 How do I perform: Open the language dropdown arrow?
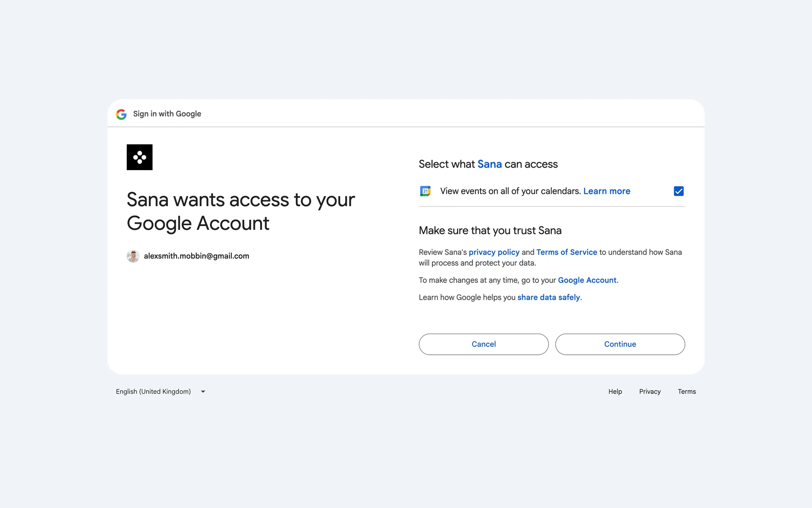pos(203,392)
